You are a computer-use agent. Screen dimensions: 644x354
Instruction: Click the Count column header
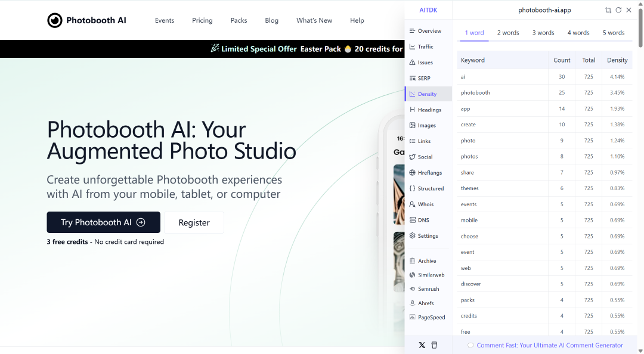click(x=562, y=60)
